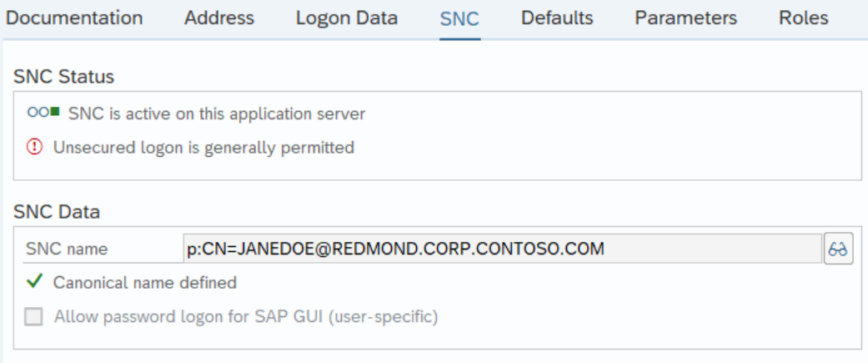The height and width of the screenshot is (363, 868).
Task: Click the green canonical name checkmark icon
Action: [x=34, y=283]
